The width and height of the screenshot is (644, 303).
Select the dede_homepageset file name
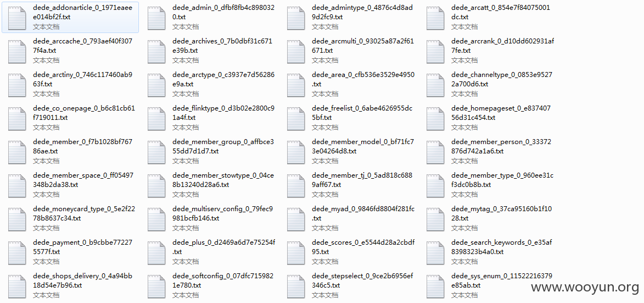501,113
